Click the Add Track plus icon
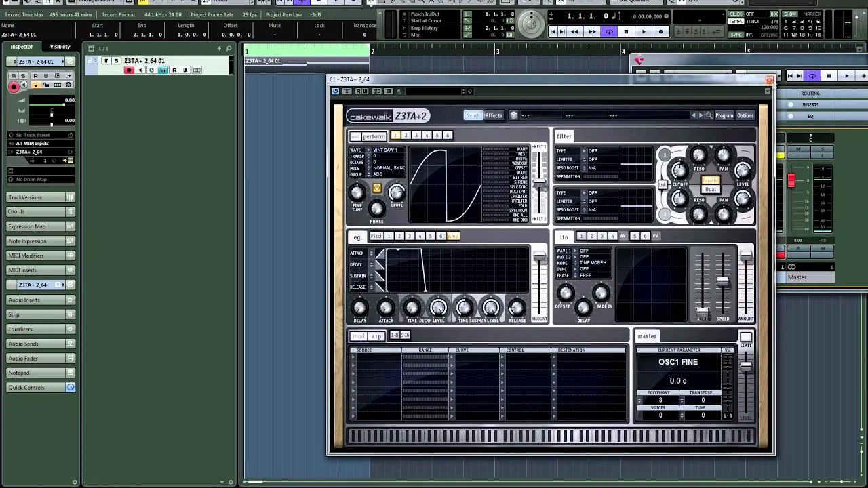The width and height of the screenshot is (868, 488). [x=219, y=48]
